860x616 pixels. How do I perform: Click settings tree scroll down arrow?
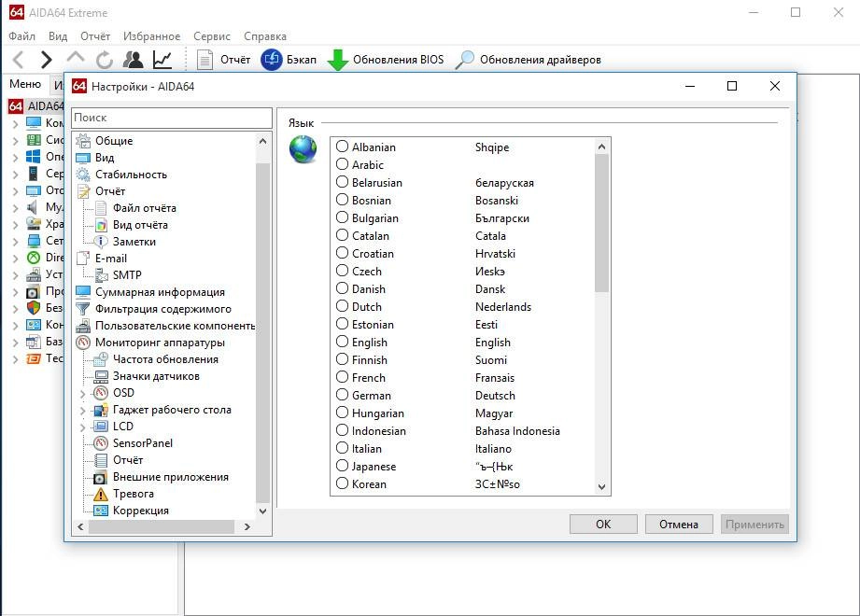pos(262,511)
